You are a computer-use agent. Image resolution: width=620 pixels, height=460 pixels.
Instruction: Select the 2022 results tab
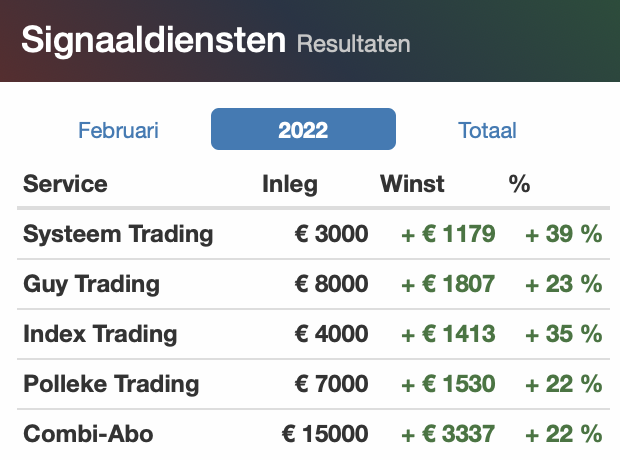coord(303,129)
